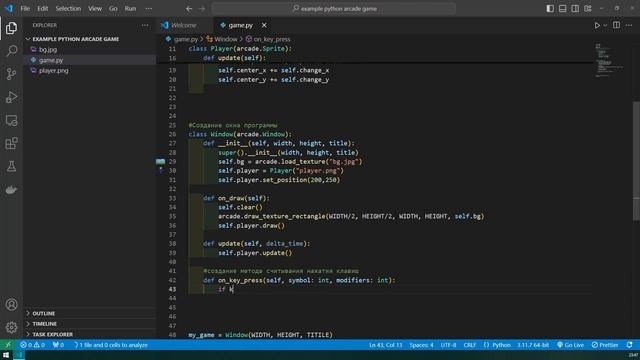
Task: Toggle the secondary side bar layout icon
Action: pyautogui.click(x=575, y=9)
